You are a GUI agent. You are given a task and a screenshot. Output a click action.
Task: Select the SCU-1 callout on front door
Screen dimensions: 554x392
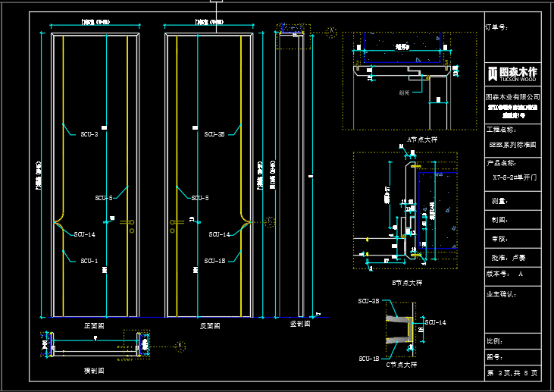tap(89, 261)
